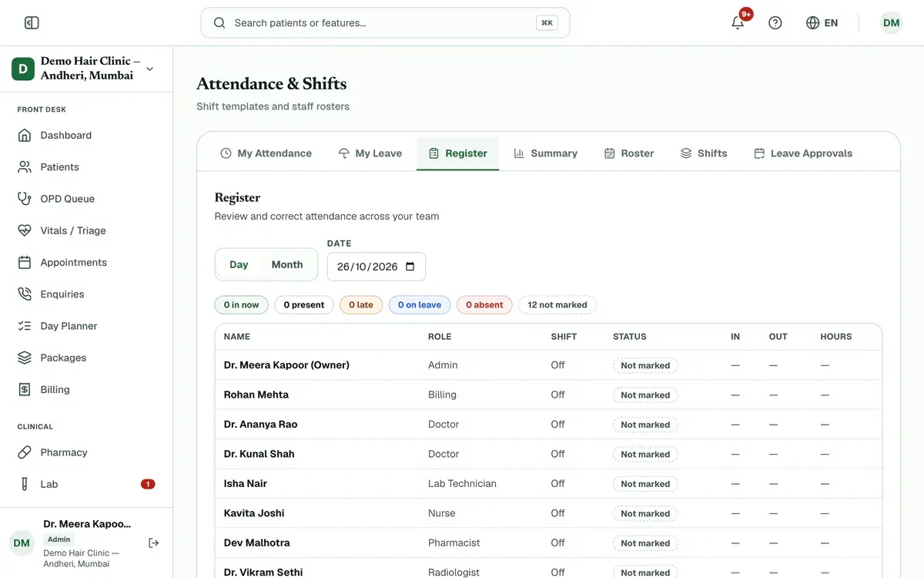Click the globe language icon
The image size is (924, 578).
coord(812,23)
